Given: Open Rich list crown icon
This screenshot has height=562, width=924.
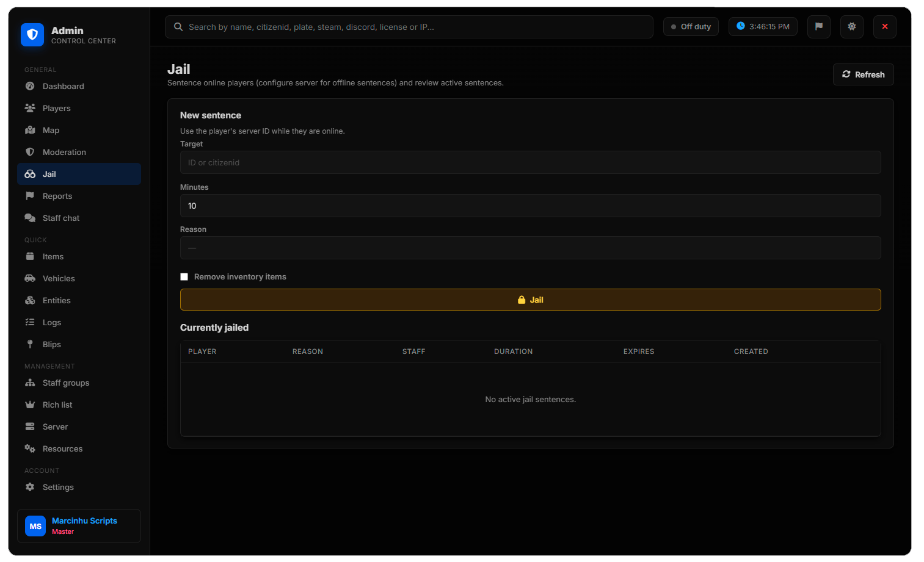Looking at the screenshot, I should point(30,405).
